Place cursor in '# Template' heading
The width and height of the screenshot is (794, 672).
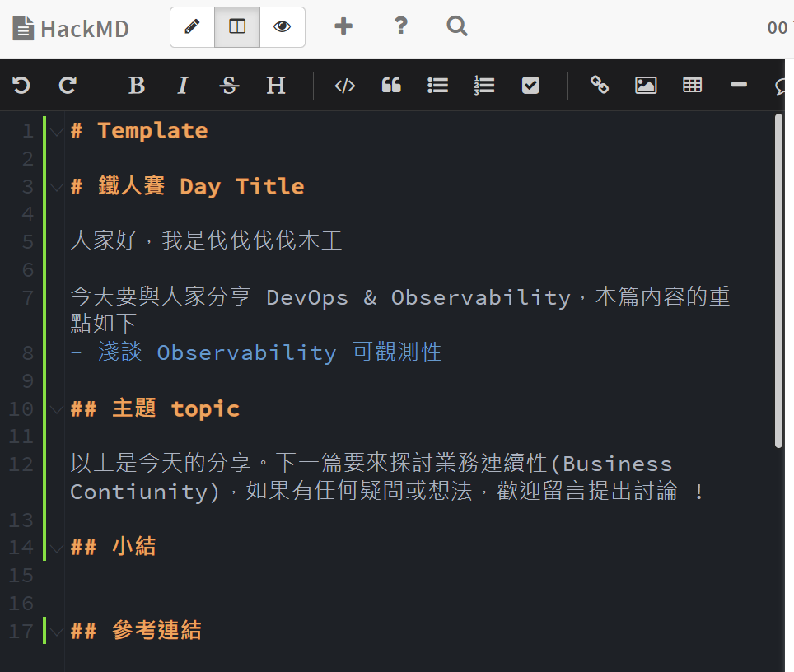coord(139,131)
